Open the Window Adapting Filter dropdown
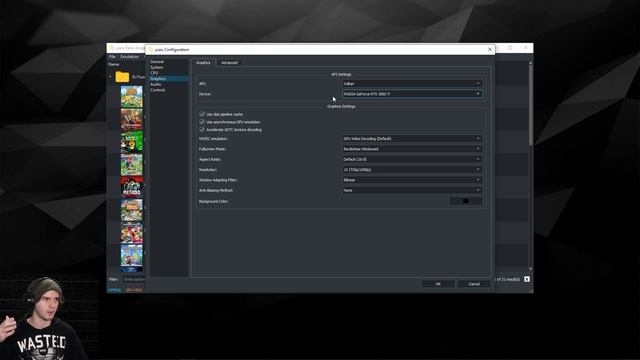 click(x=412, y=180)
